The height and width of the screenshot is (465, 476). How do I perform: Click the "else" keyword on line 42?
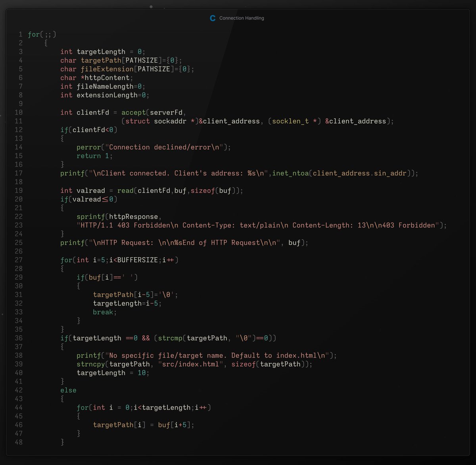[68, 390]
